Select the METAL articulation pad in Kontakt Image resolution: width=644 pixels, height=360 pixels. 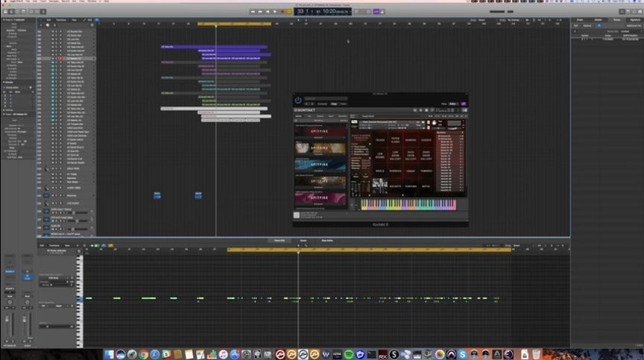(x=427, y=187)
